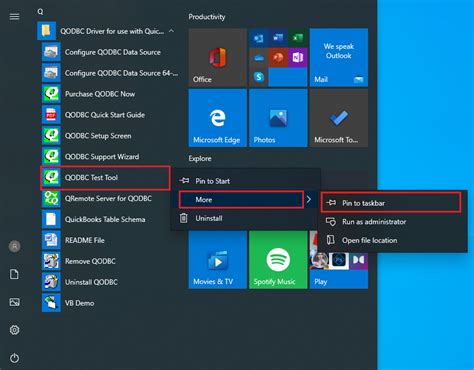The image size is (474, 370).
Task: Open the Office tile
Action: (218, 57)
